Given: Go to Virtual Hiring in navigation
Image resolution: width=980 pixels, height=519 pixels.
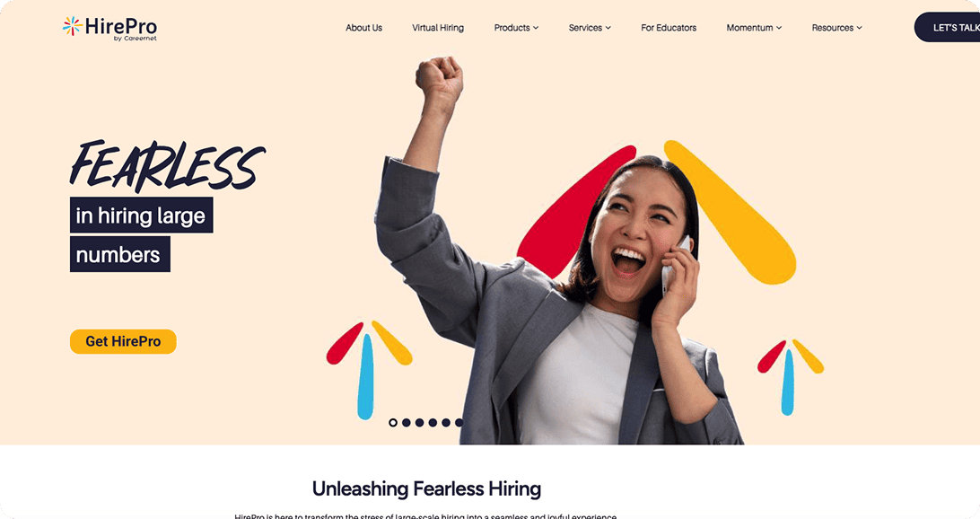Looking at the screenshot, I should pos(438,28).
